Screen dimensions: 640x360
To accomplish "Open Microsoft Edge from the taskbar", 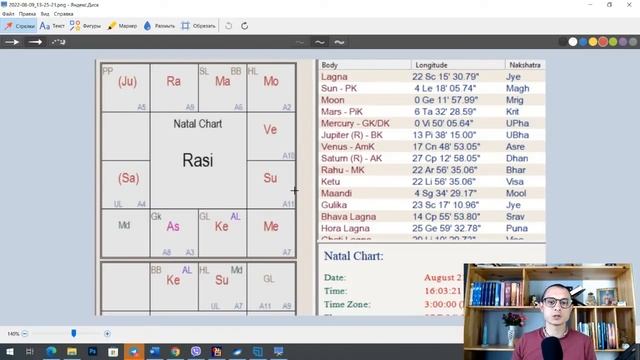I will pyautogui.click(x=51, y=351).
